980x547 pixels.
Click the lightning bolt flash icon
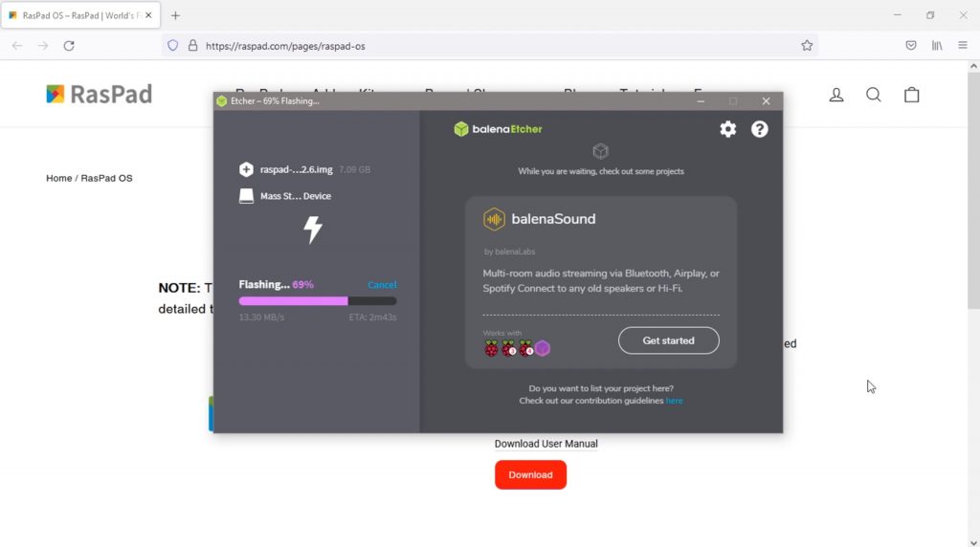(x=313, y=230)
